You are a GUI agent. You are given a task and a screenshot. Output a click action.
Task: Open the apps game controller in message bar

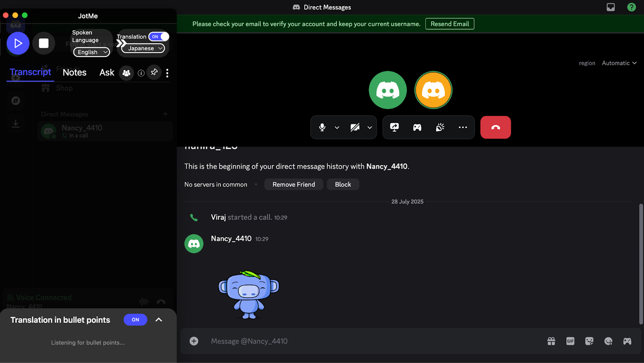[627, 341]
